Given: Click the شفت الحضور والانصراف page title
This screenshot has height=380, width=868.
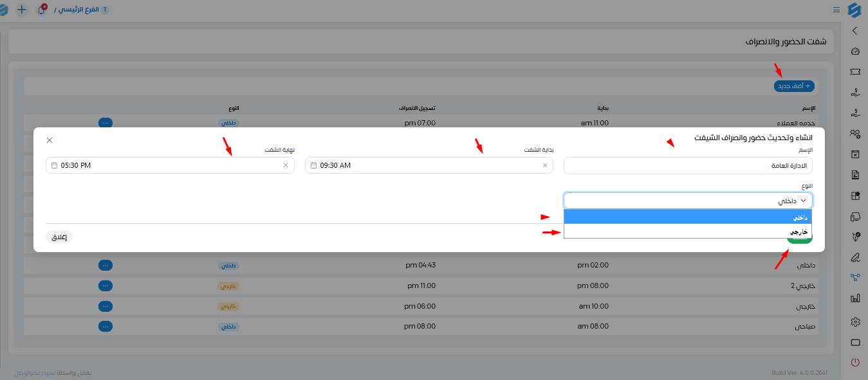Looking at the screenshot, I should [786, 41].
